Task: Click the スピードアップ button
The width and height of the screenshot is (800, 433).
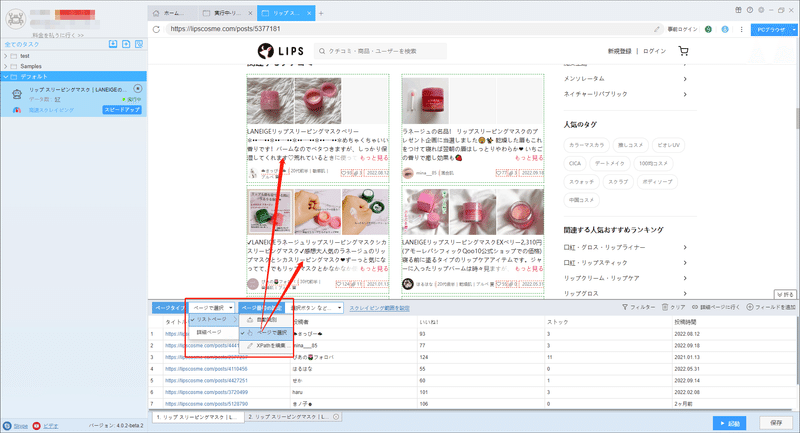Action: [122, 110]
